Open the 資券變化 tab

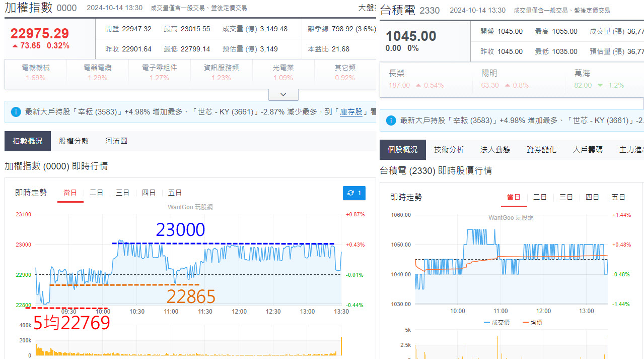tap(542, 150)
